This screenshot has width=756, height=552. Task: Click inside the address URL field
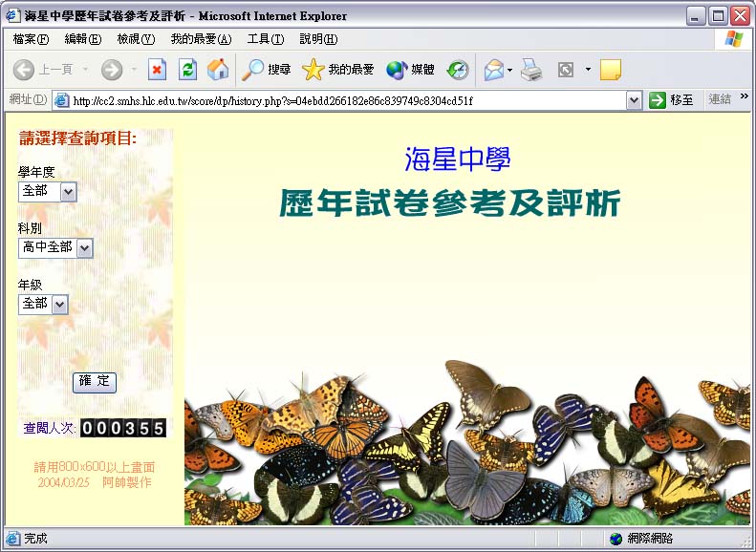tap(344, 100)
